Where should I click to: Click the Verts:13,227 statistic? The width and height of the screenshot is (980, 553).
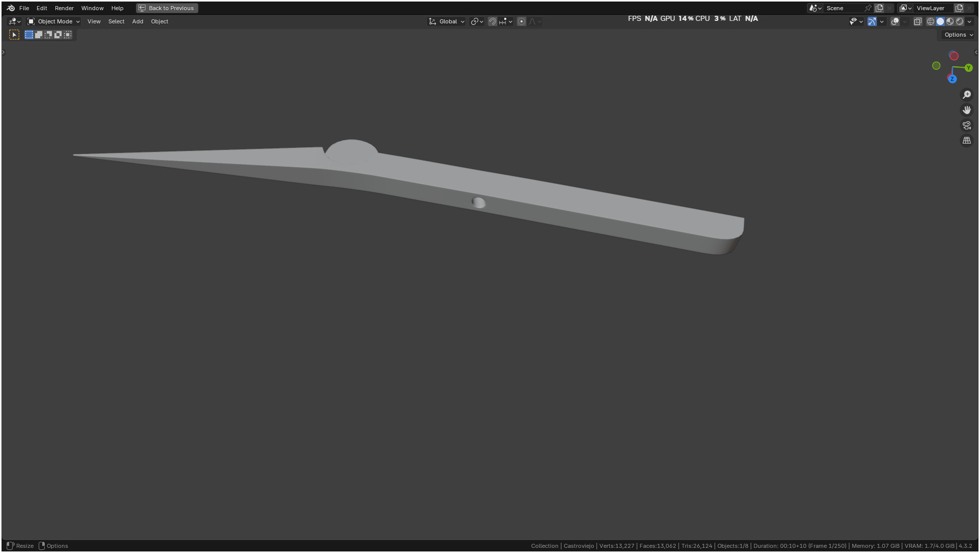click(x=617, y=546)
